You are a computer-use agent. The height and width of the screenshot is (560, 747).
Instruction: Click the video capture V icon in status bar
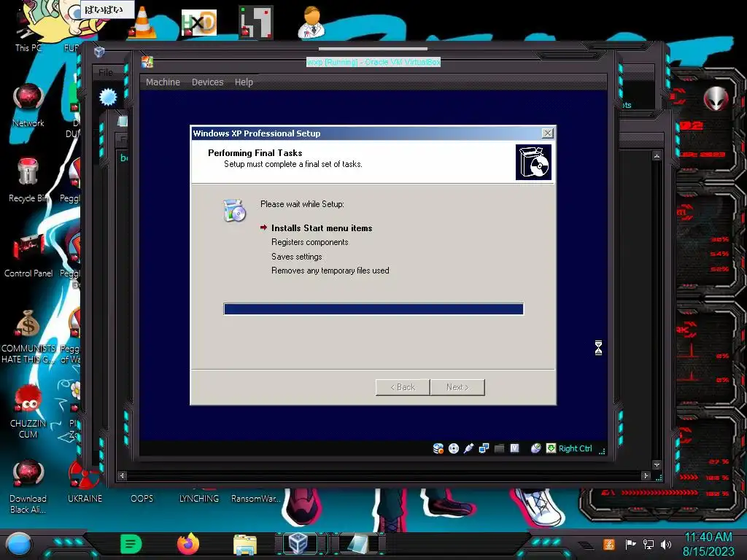(514, 448)
